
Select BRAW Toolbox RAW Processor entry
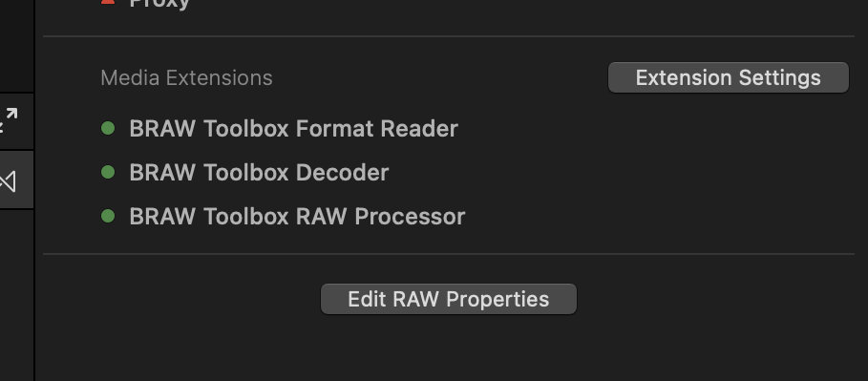point(297,216)
